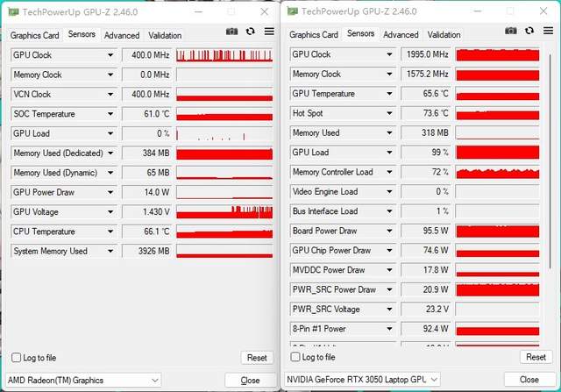
Task: Click the GPU Voltage history graph
Action: [x=224, y=212]
